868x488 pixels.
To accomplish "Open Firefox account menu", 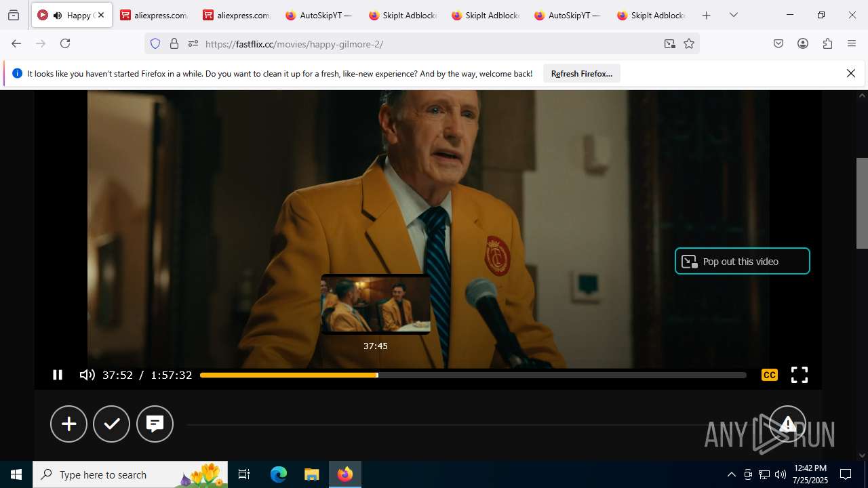I will [803, 43].
